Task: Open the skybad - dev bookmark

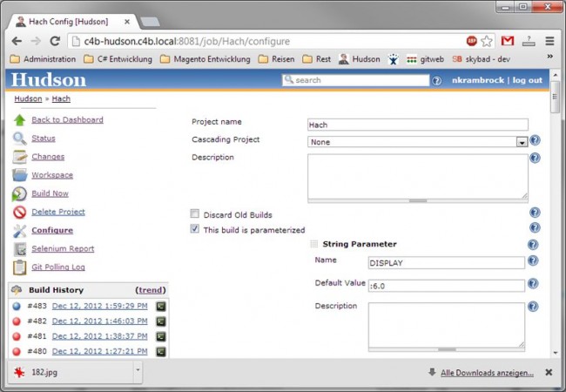Action: point(482,59)
